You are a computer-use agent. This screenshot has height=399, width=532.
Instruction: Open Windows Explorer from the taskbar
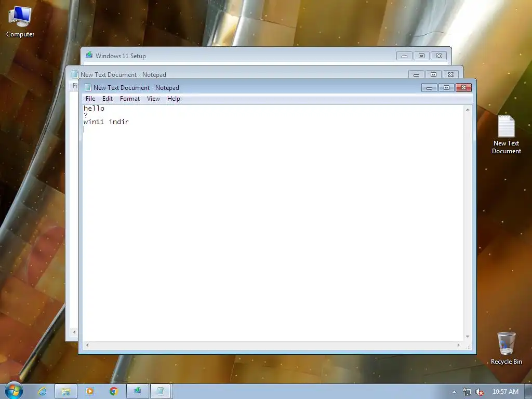[x=66, y=391]
